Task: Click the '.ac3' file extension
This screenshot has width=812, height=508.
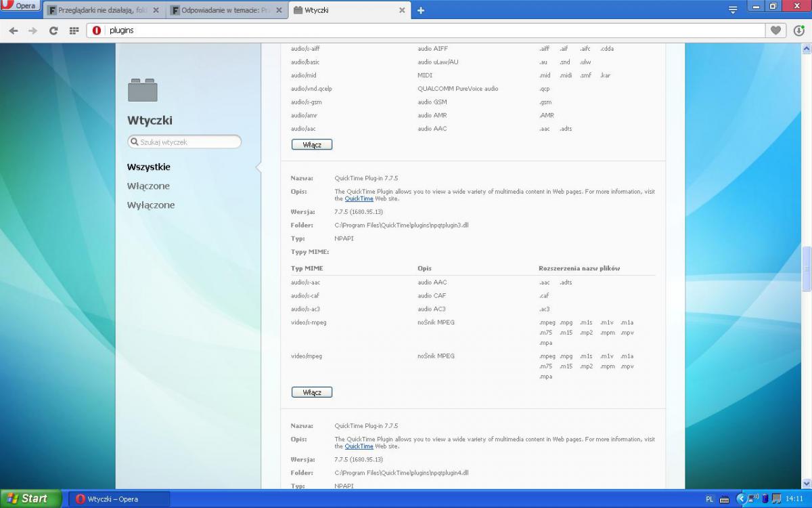Action: [x=544, y=309]
